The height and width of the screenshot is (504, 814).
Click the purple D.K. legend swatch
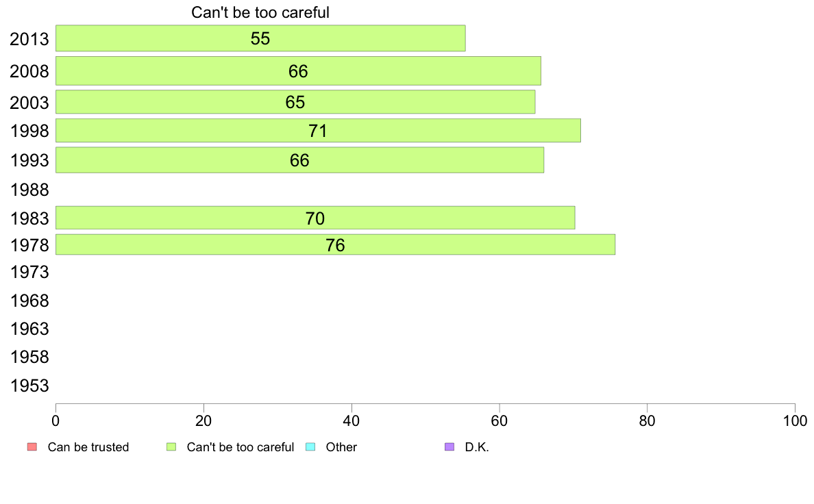[x=449, y=447]
